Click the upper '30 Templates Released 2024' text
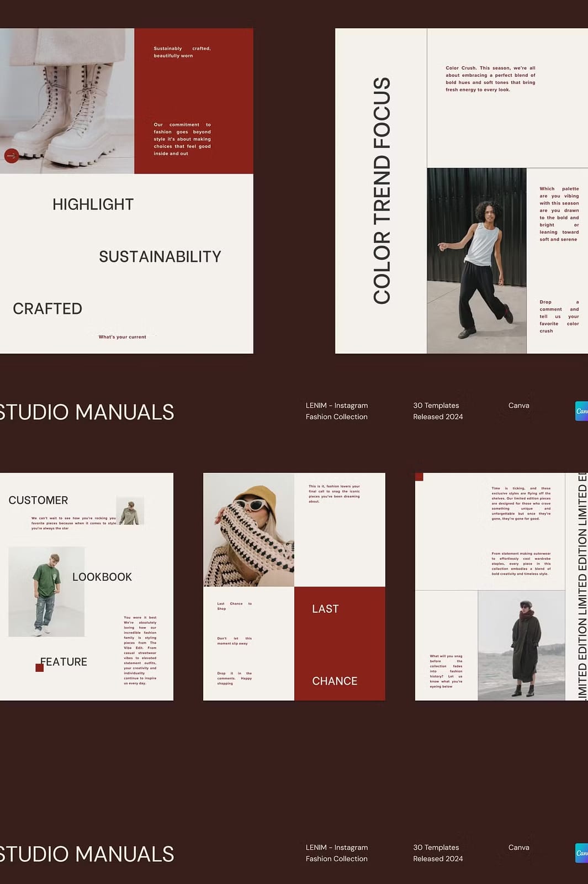Viewport: 588px width, 884px height. click(438, 411)
